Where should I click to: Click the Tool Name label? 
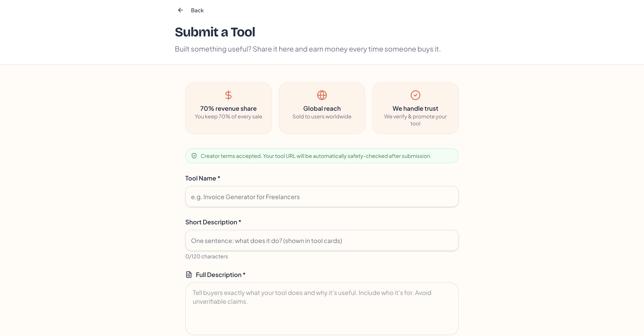202,178
